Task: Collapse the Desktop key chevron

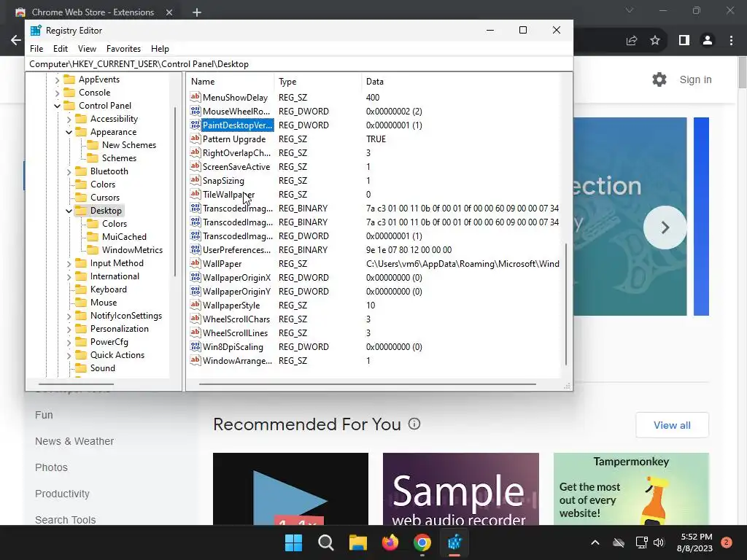Action: click(69, 211)
